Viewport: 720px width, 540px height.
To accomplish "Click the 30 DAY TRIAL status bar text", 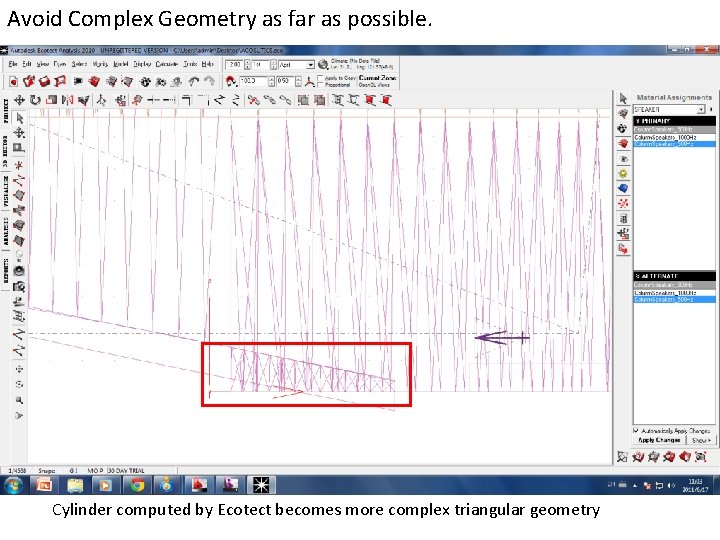I will (x=127, y=471).
